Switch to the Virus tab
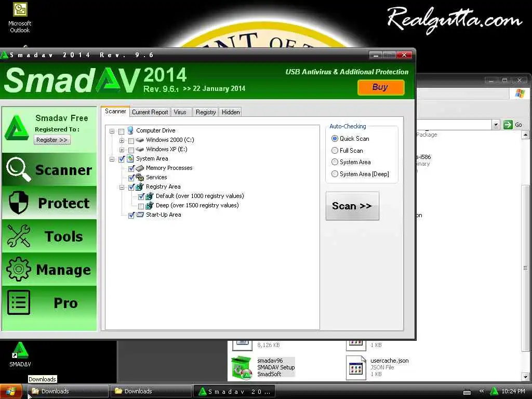 click(x=180, y=112)
